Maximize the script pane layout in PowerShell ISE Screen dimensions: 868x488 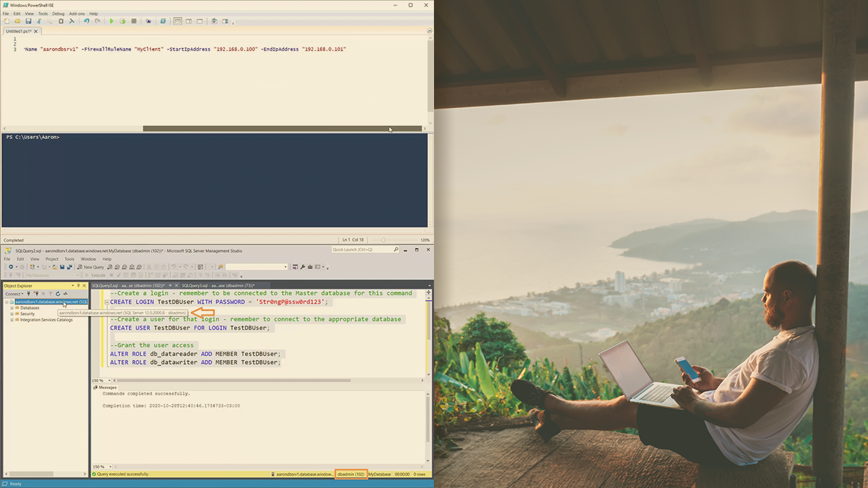click(x=199, y=21)
